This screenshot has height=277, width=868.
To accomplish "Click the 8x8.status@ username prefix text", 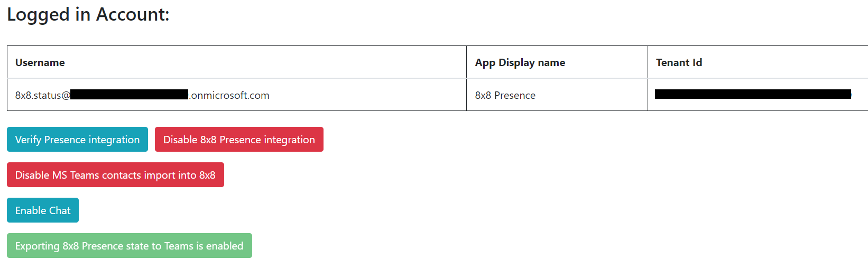I will coord(43,95).
